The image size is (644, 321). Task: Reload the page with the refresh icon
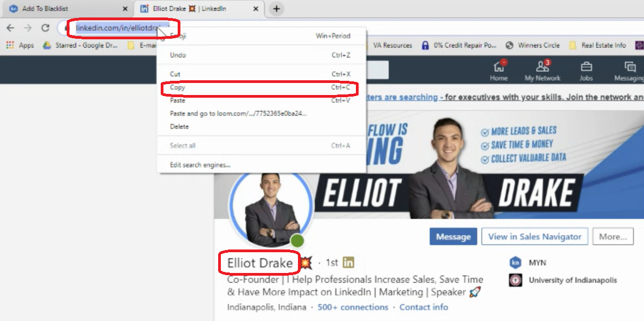(45, 28)
